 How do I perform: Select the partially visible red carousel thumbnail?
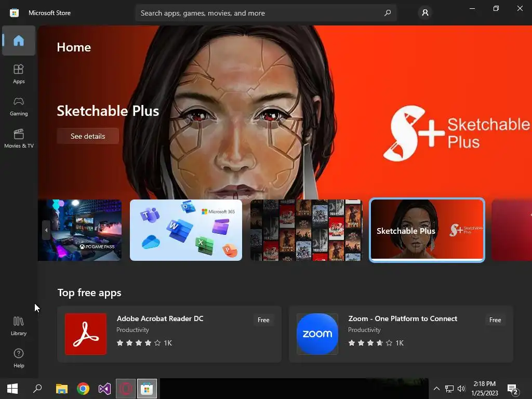[x=512, y=230]
